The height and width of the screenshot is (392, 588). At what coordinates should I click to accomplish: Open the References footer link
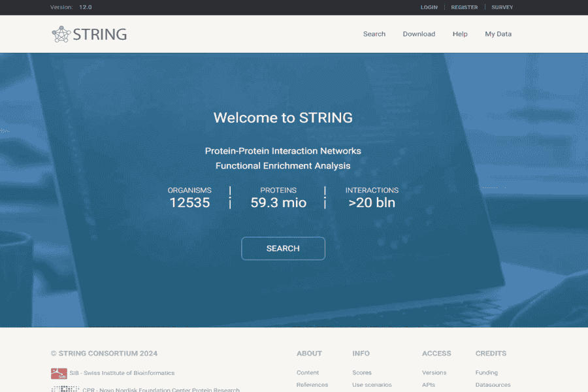point(312,385)
